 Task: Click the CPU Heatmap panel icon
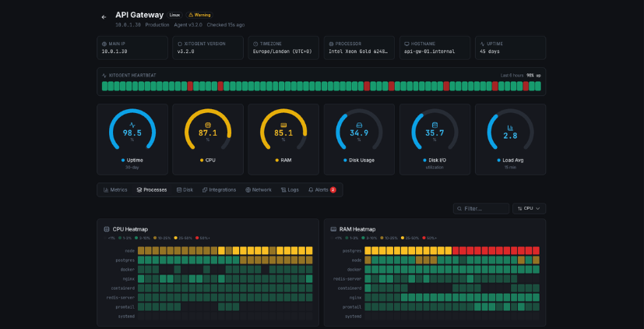coord(107,229)
